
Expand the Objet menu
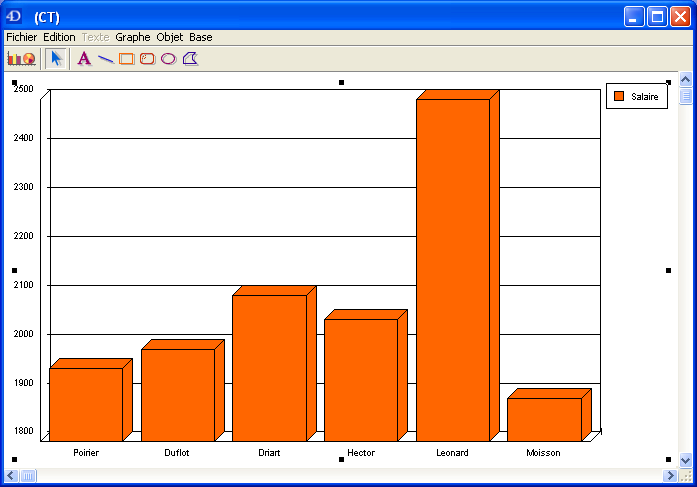[x=170, y=37]
